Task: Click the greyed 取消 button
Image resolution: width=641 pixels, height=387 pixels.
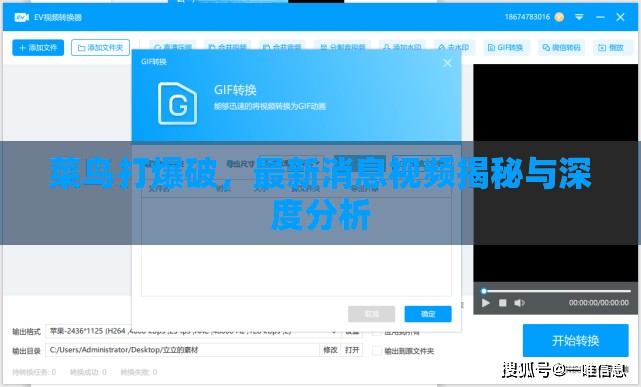Action: point(371,314)
